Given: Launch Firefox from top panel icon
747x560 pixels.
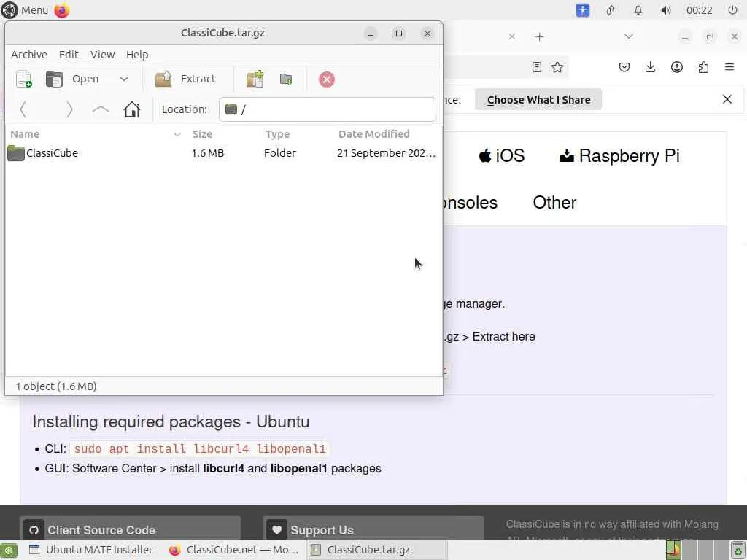Looking at the screenshot, I should (x=62, y=10).
